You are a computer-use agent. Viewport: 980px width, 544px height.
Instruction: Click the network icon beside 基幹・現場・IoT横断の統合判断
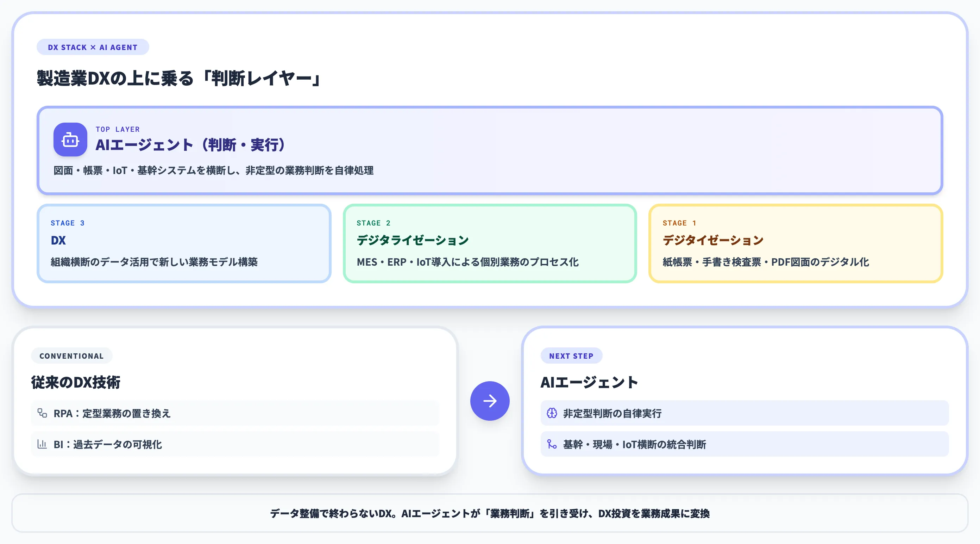(x=551, y=444)
